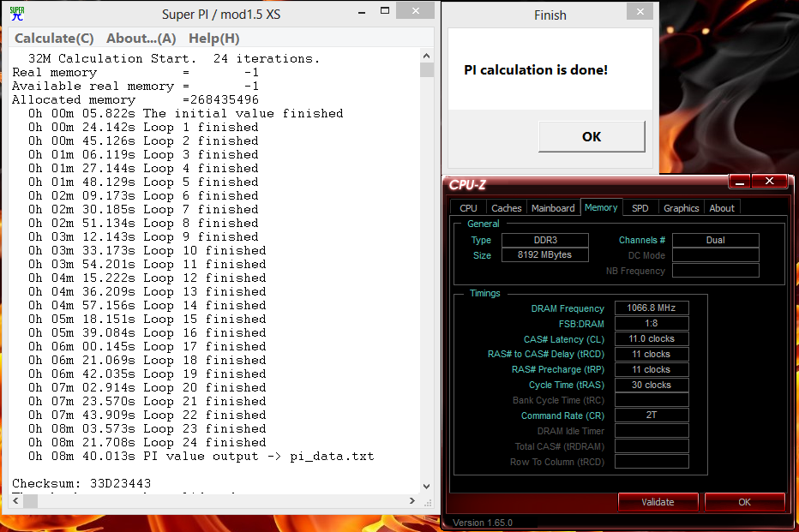Click OK in the Finish dialog

[x=592, y=136]
